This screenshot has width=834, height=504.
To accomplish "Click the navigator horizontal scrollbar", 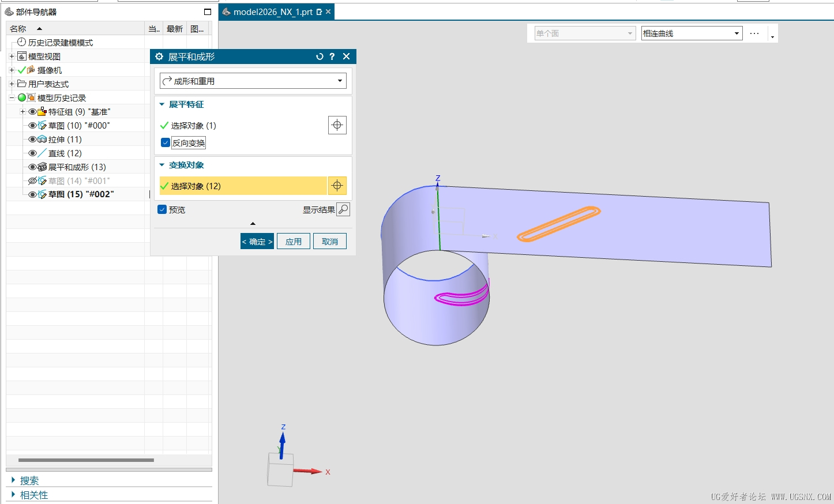I will (x=86, y=460).
